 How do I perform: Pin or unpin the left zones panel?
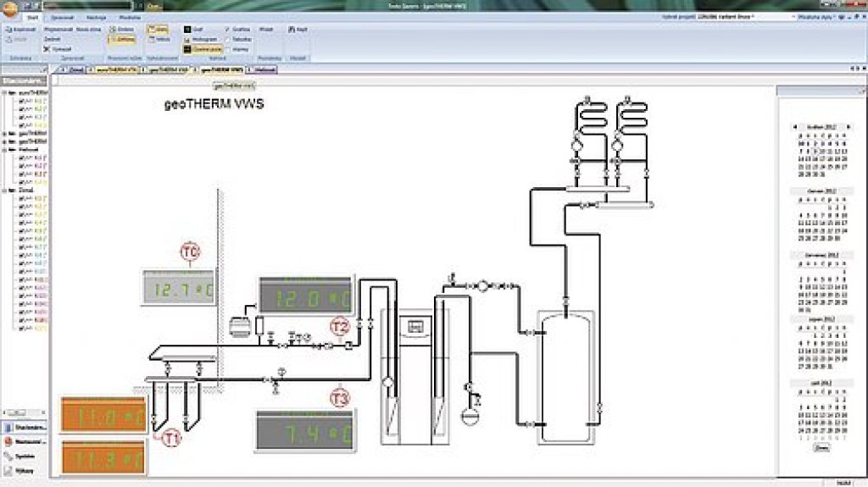44,69
